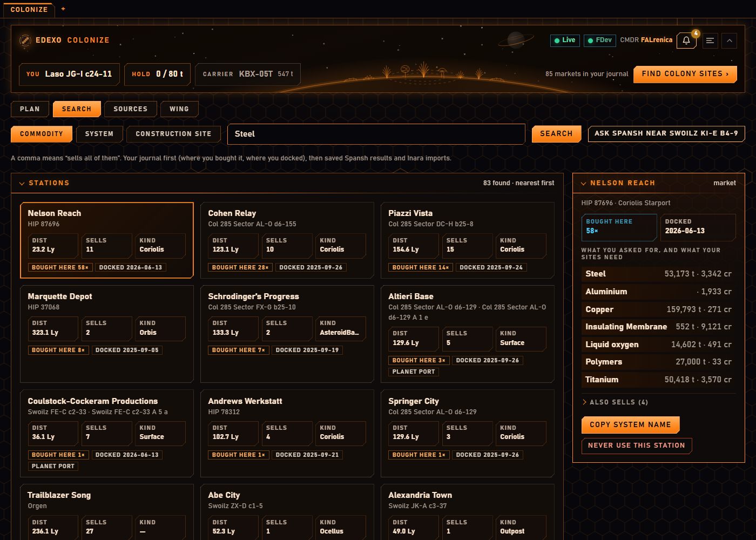Click DOCKED 2025-09-24 tag on Piazzi Vista
Viewport: 756px width, 540px height.
[x=491, y=267]
